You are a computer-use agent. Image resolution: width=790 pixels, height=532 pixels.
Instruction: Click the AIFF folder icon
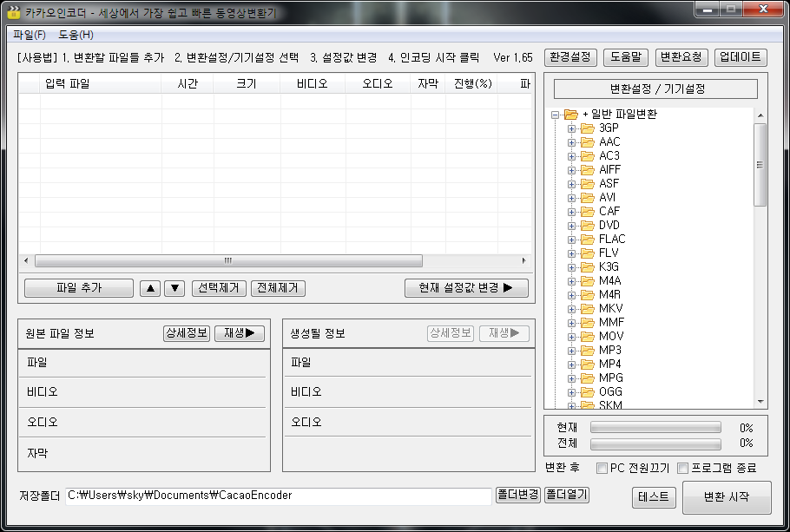tap(588, 170)
